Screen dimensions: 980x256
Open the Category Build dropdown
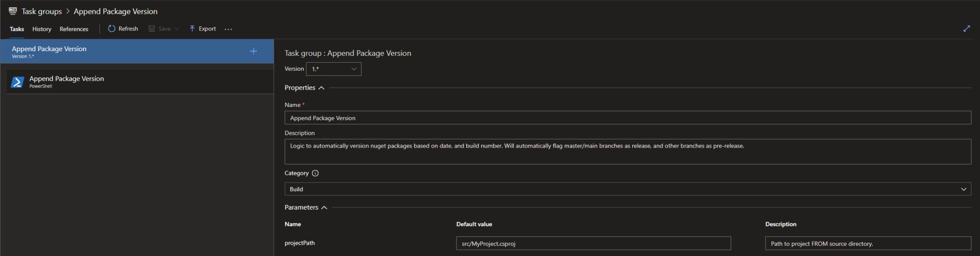coord(627,189)
